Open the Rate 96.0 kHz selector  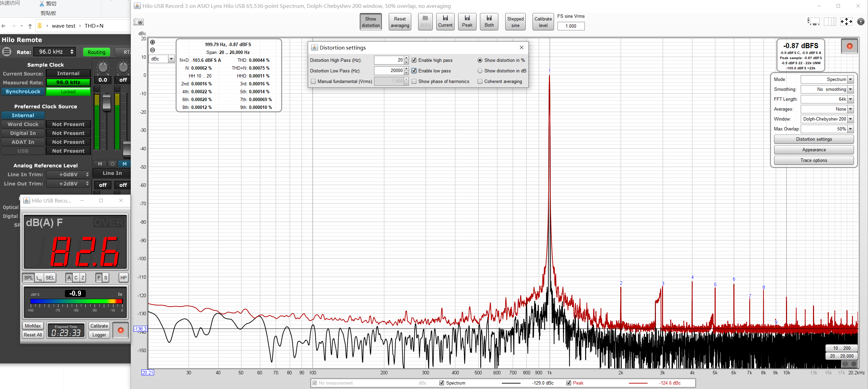[55, 52]
